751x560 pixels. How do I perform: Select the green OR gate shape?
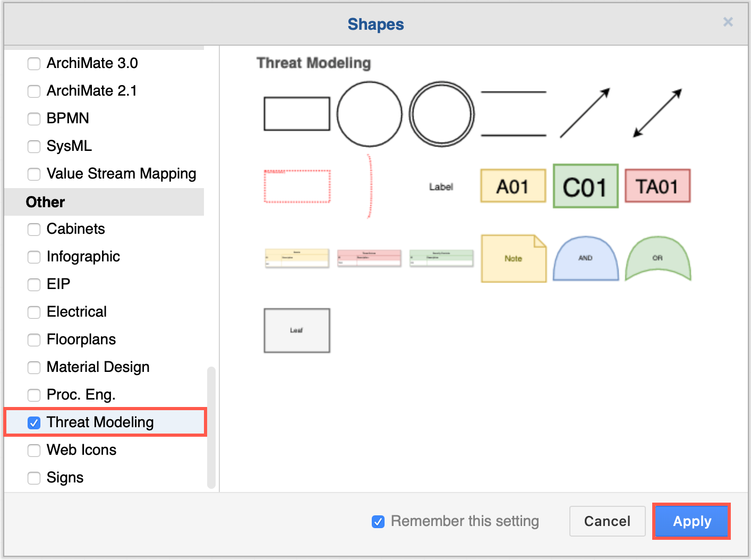pos(658,259)
